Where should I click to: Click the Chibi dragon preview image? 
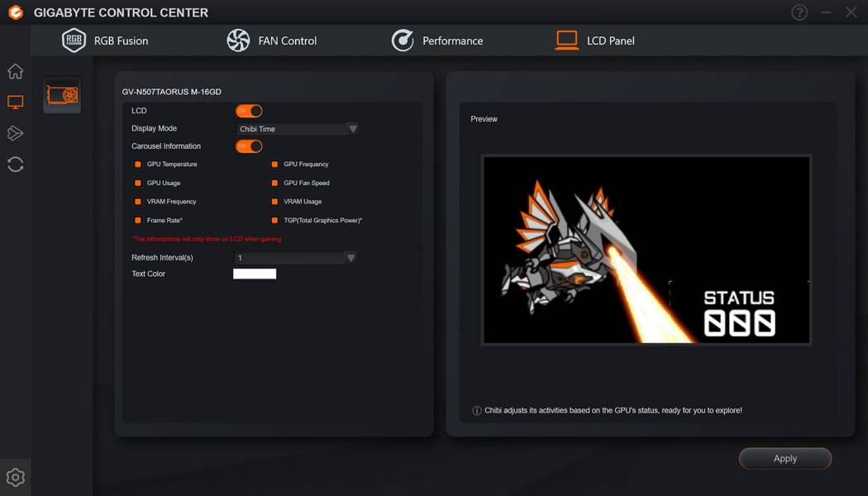pyautogui.click(x=646, y=250)
